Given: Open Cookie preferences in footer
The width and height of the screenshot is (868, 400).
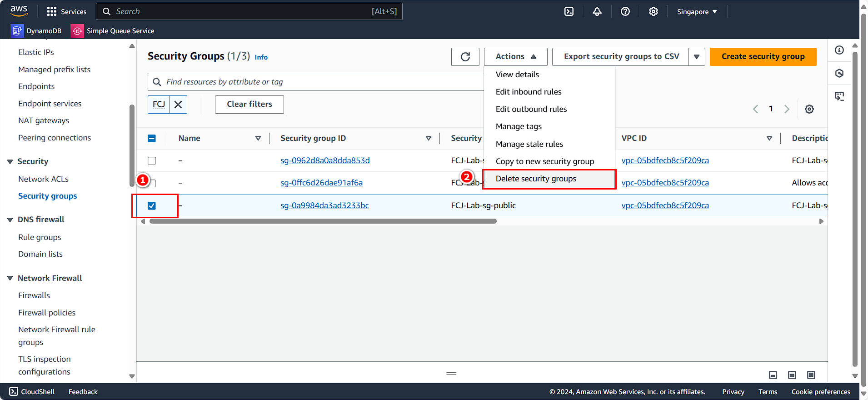Looking at the screenshot, I should point(821,392).
